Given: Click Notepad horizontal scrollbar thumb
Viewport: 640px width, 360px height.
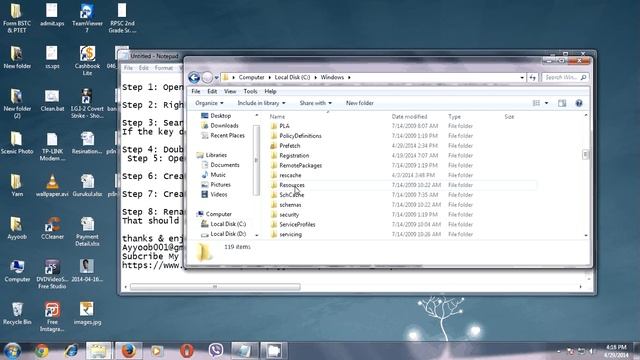Looking at the screenshot, I should pyautogui.click(x=215, y=287).
